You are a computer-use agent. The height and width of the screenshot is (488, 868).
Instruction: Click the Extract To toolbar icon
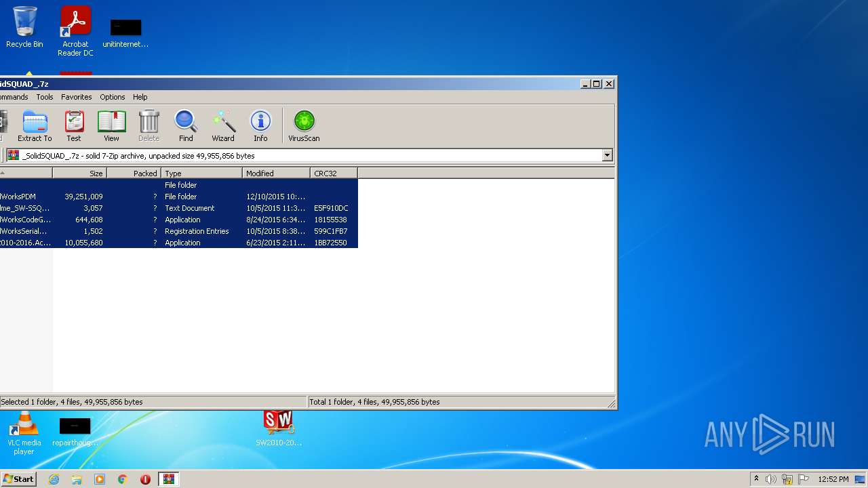click(x=35, y=126)
